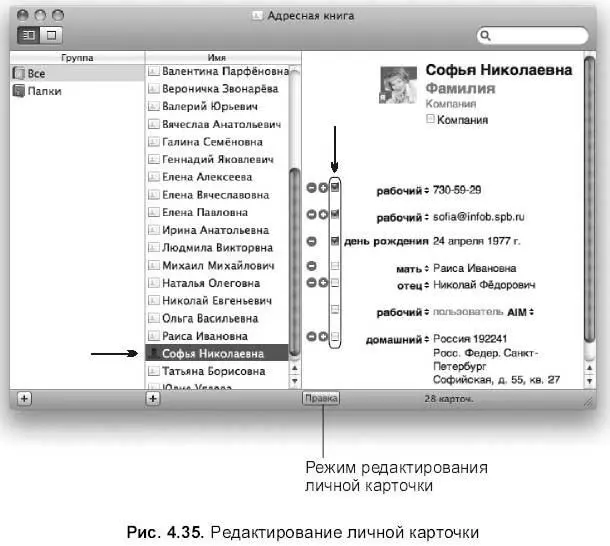Click the пользователь AIM username field
The width and height of the screenshot is (610, 546).
468,312
